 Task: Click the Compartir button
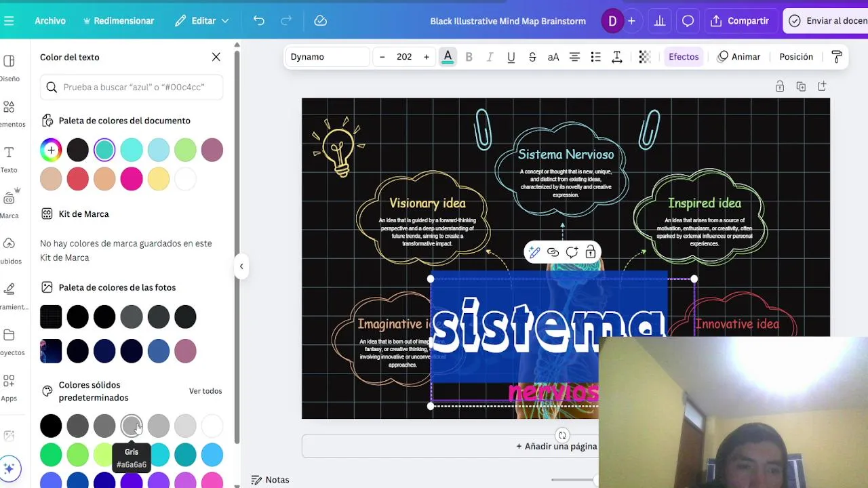(740, 21)
